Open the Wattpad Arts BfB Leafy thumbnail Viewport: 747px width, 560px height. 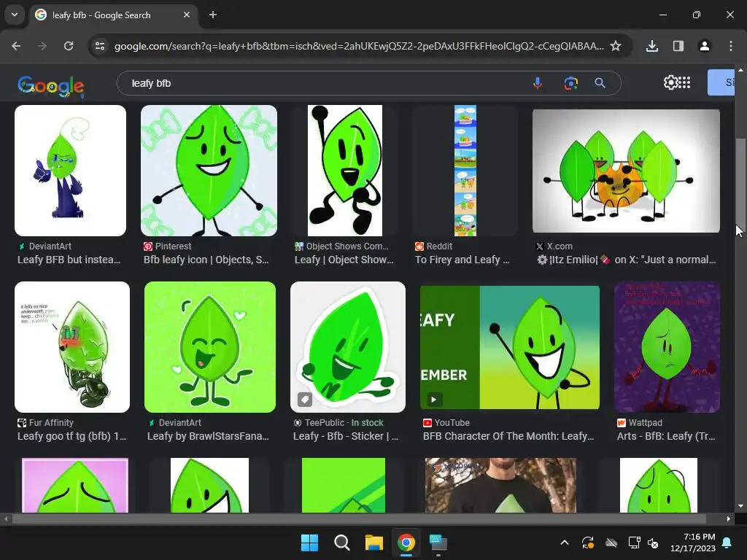point(667,346)
